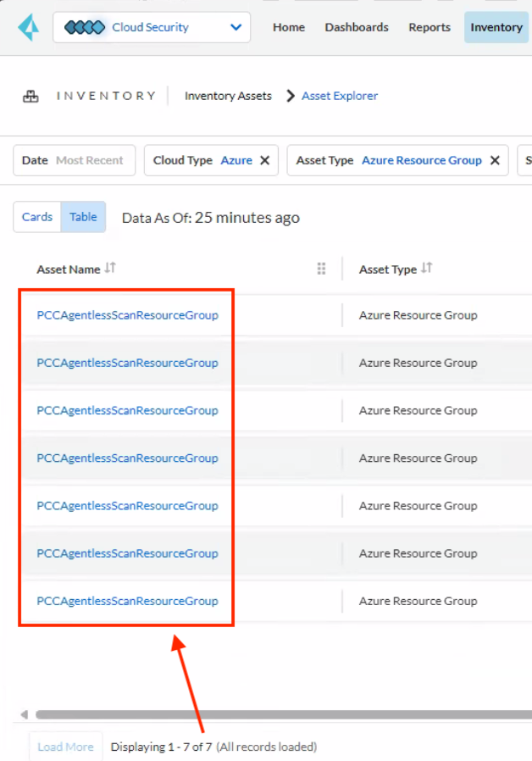Click the horizontal scrollbar
This screenshot has height=761, width=532.
click(280, 714)
